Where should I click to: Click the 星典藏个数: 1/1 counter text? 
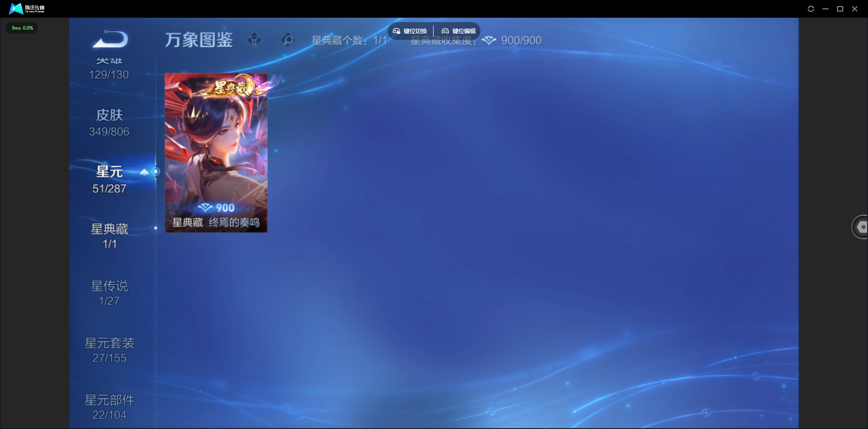pyautogui.click(x=349, y=41)
